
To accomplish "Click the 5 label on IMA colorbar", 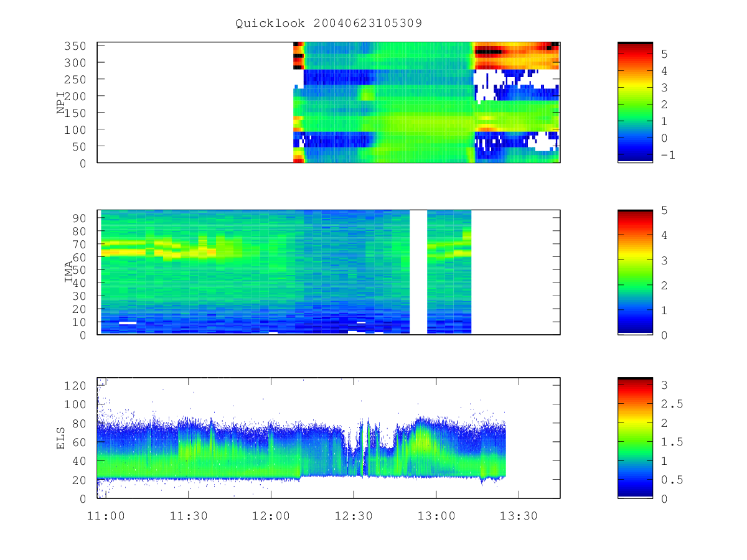I will click(x=664, y=210).
